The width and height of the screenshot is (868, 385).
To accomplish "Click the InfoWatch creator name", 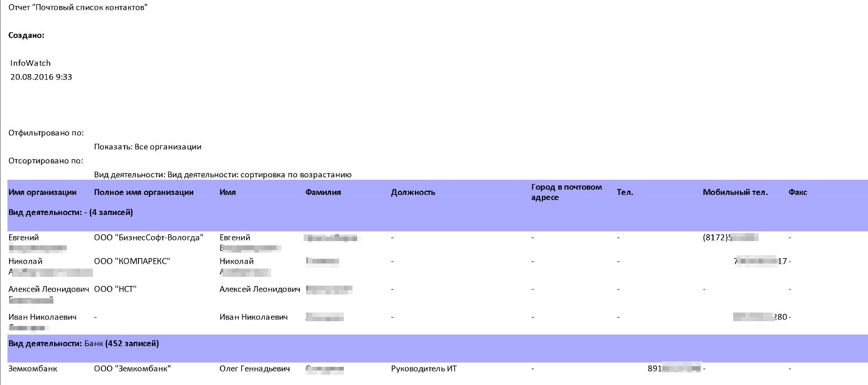I will click(x=30, y=63).
